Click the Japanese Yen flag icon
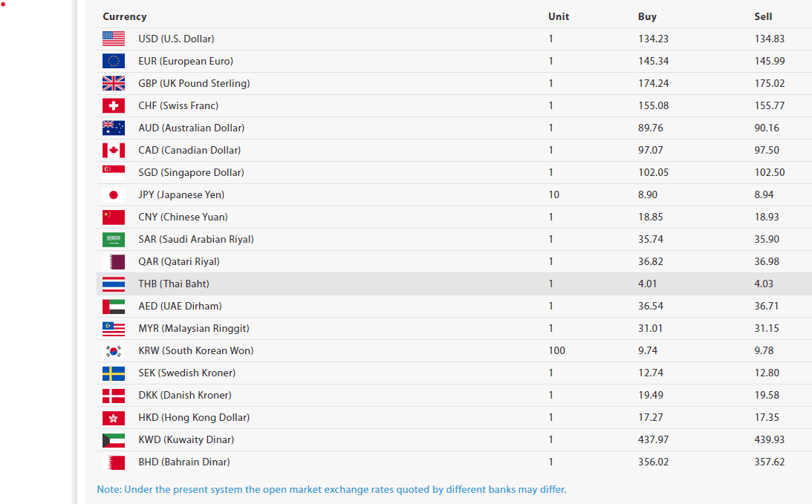 114,194
